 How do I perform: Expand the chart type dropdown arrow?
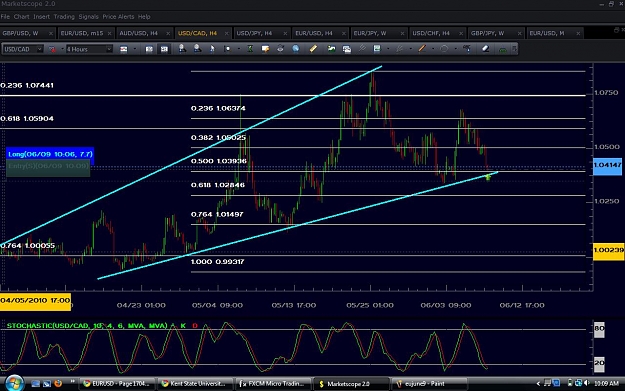click(x=134, y=49)
